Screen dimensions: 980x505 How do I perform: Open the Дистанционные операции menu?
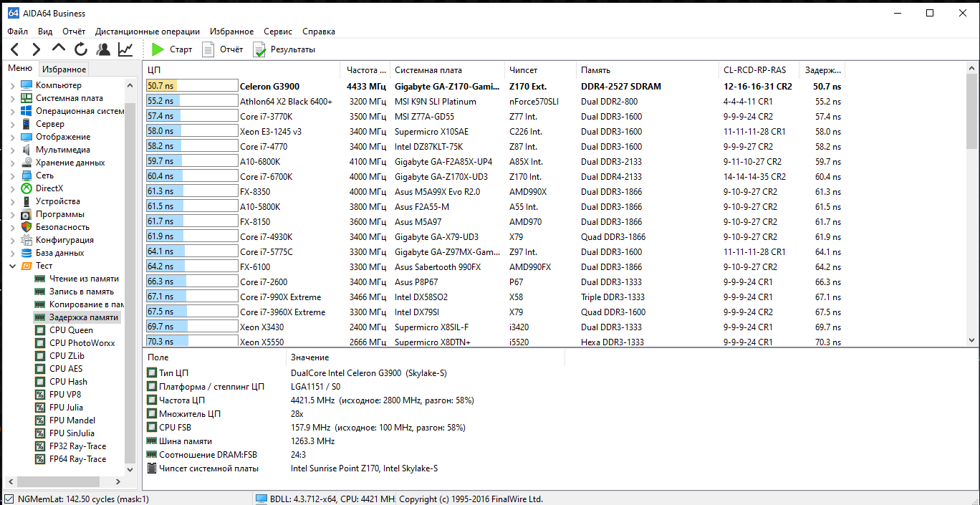click(x=148, y=32)
